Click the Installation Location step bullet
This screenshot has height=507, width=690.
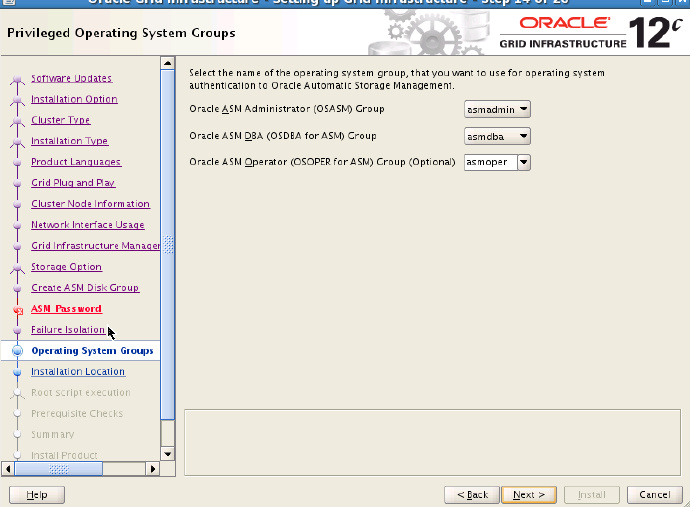click(x=17, y=372)
